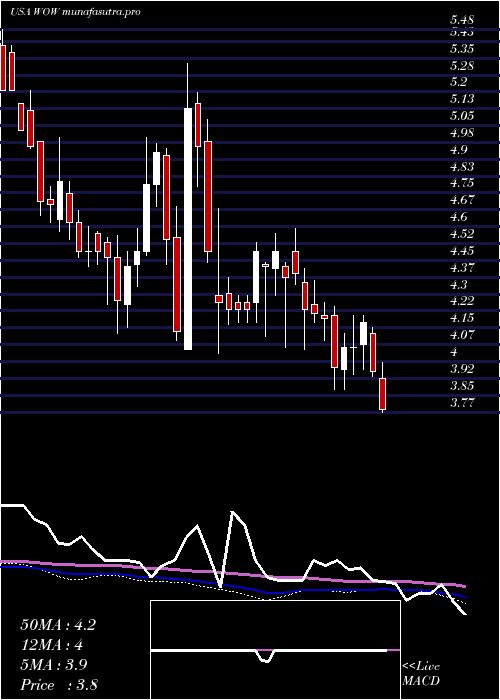
Task: Select the 5.48 price axis label
Action: click(462, 21)
